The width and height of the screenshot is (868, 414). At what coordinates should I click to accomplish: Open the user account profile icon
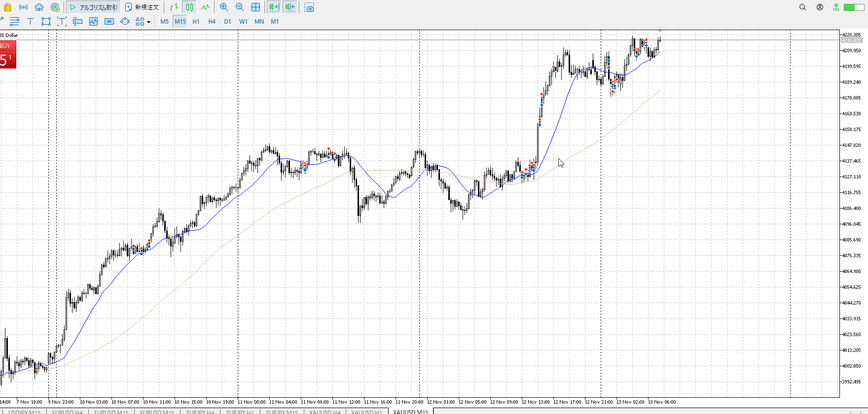coord(820,7)
